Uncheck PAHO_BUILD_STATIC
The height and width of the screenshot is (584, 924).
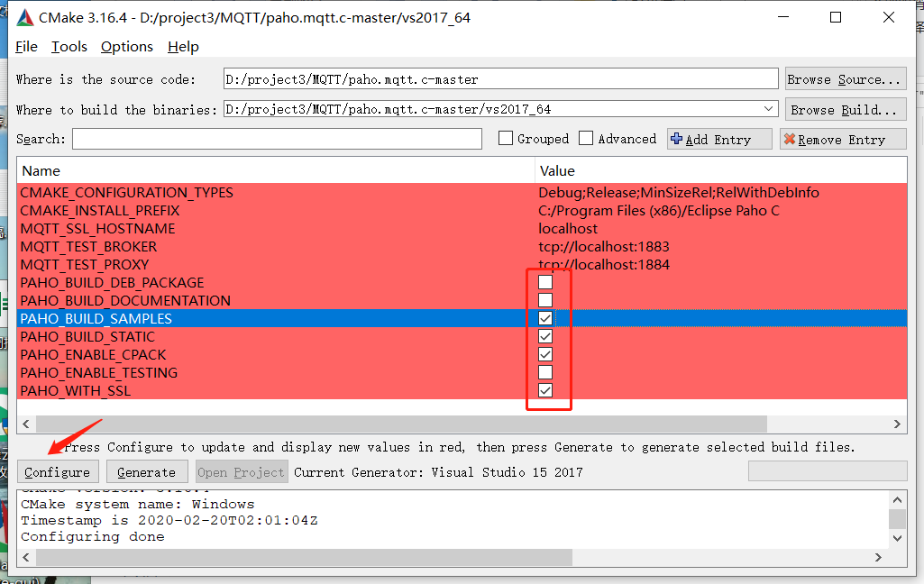click(544, 335)
